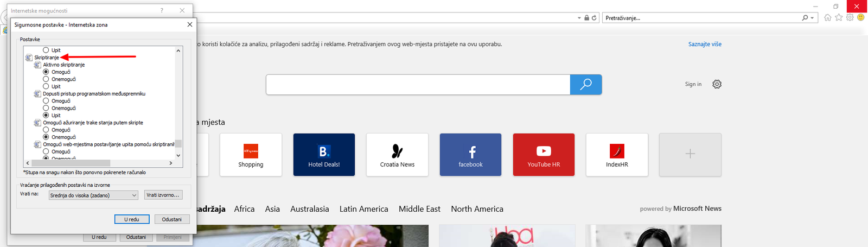Open the IE Home page icon

[827, 17]
